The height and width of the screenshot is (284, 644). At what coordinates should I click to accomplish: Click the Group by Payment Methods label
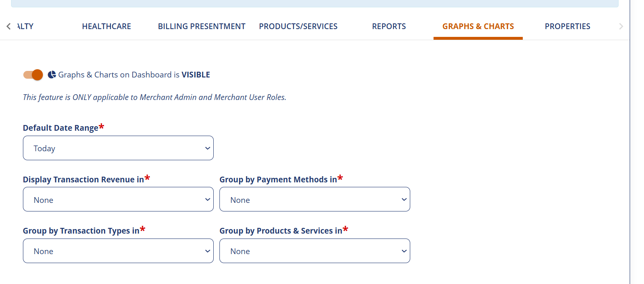tap(278, 179)
